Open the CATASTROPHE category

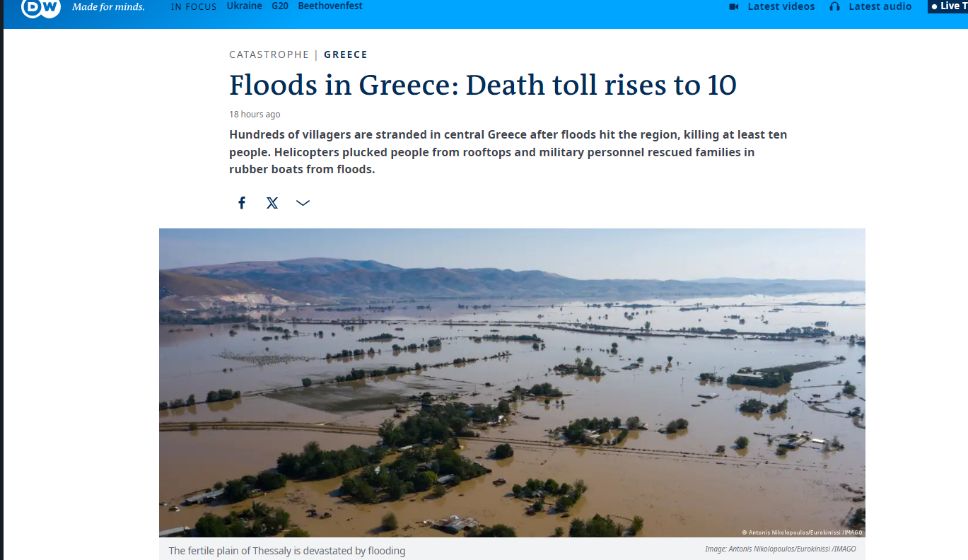coord(269,54)
